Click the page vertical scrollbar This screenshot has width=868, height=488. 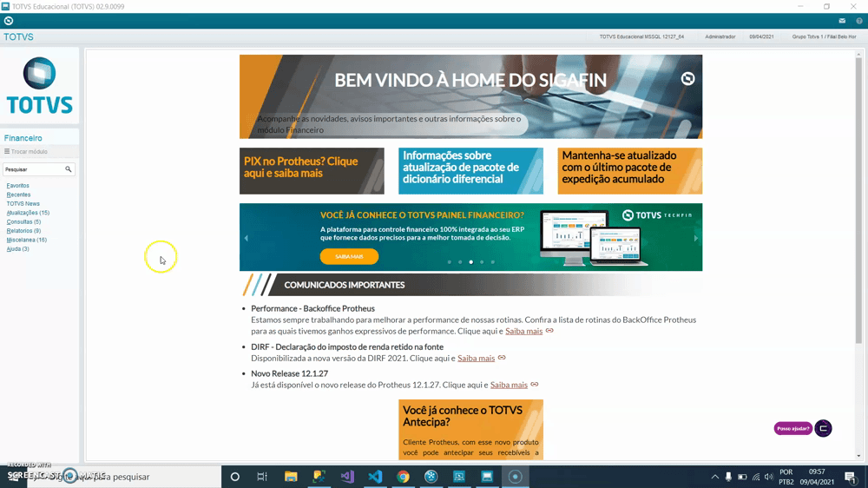858,202
